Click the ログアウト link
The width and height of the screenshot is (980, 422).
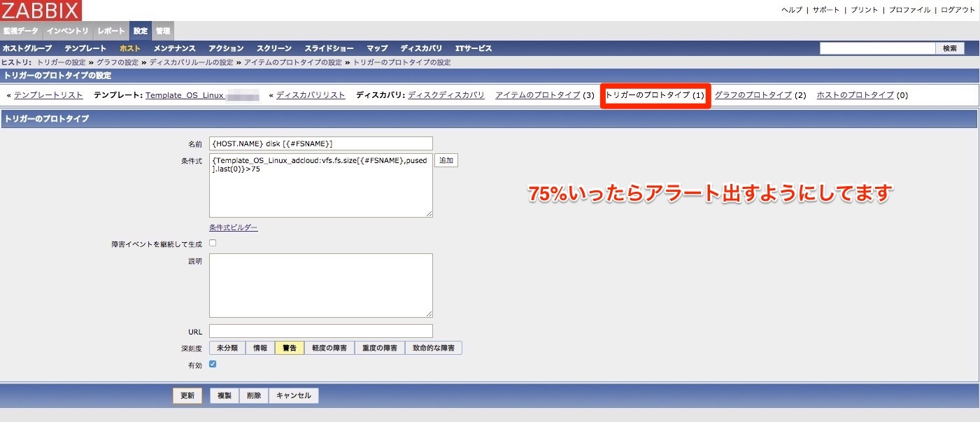[x=958, y=10]
